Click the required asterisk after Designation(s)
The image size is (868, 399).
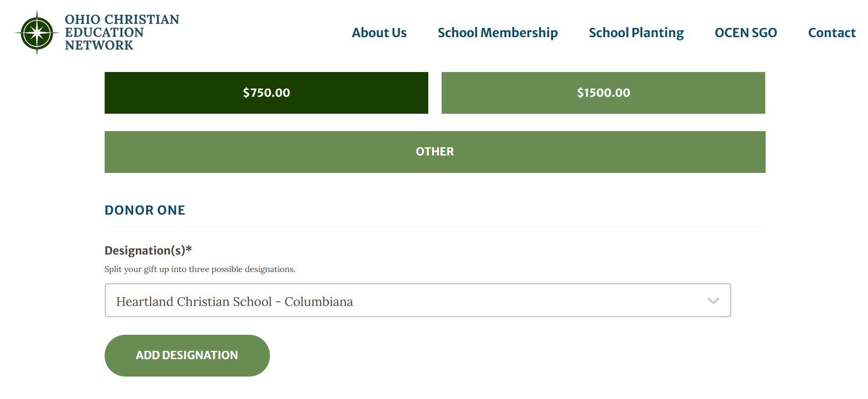tap(189, 249)
